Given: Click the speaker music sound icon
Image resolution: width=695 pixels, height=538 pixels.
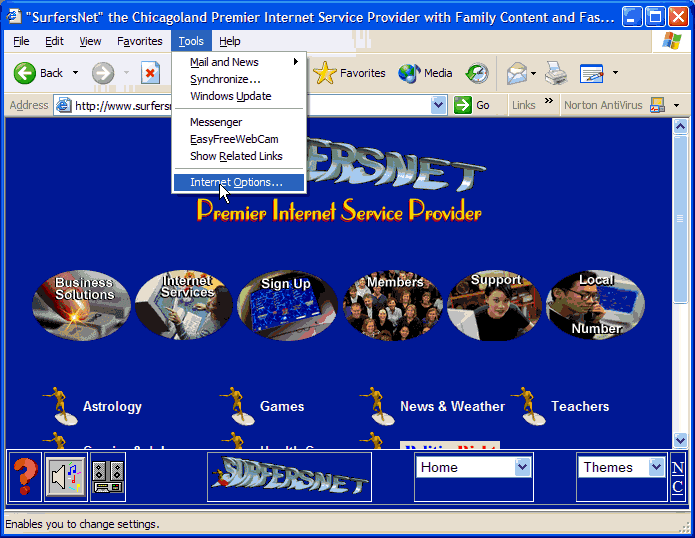Looking at the screenshot, I should [x=66, y=476].
